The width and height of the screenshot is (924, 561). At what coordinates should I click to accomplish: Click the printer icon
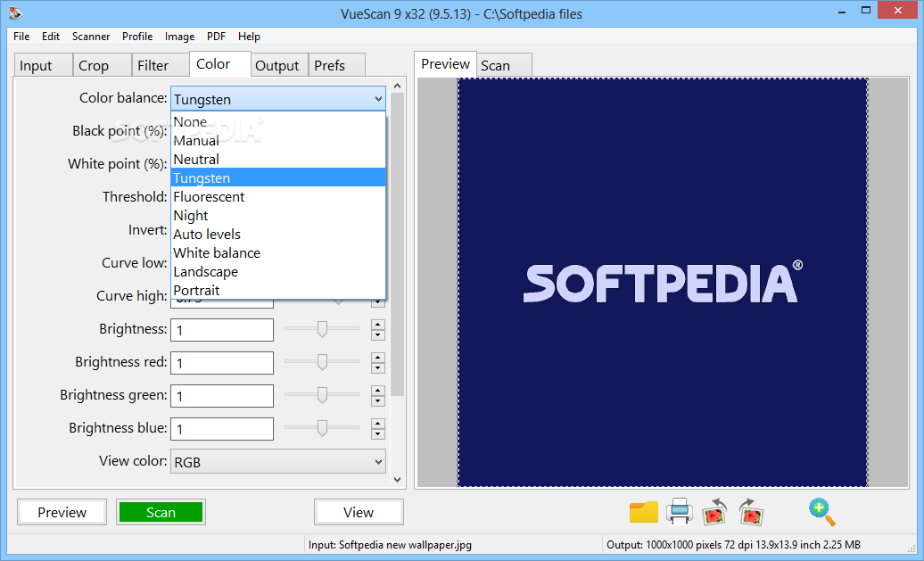(679, 512)
